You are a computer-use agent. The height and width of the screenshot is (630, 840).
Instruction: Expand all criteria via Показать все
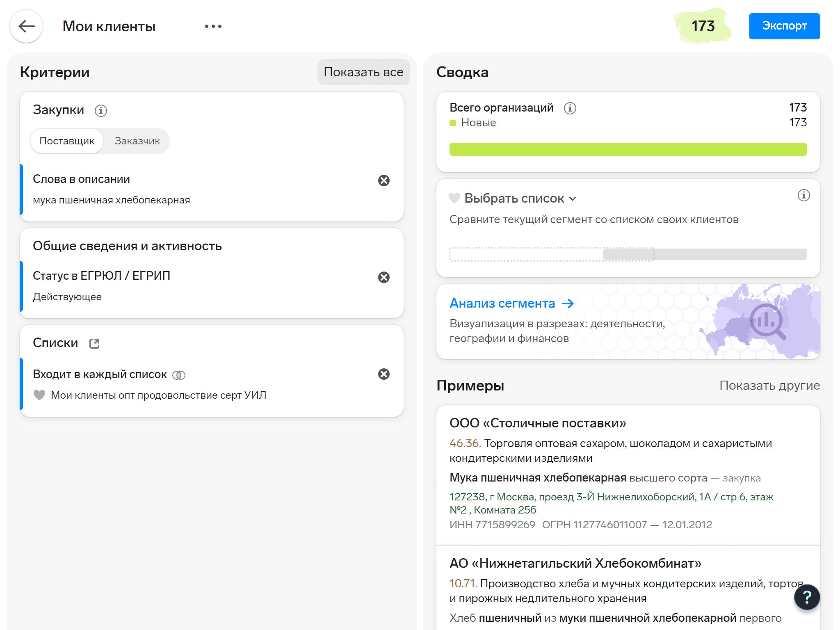(x=363, y=72)
